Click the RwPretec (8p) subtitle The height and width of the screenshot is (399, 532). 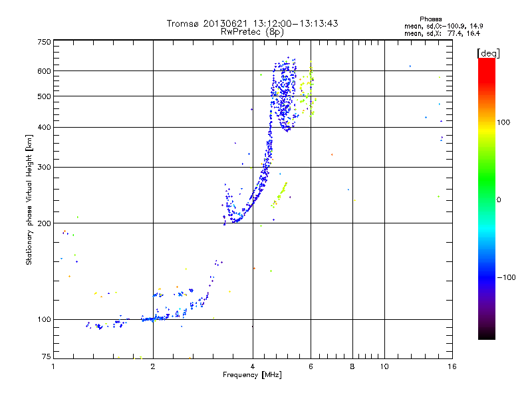[x=252, y=32]
